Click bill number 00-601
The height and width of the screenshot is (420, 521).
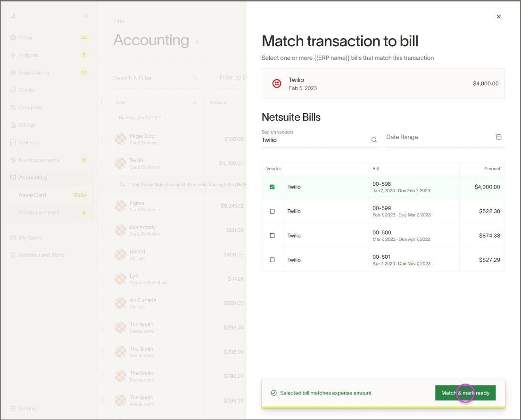tap(381, 256)
